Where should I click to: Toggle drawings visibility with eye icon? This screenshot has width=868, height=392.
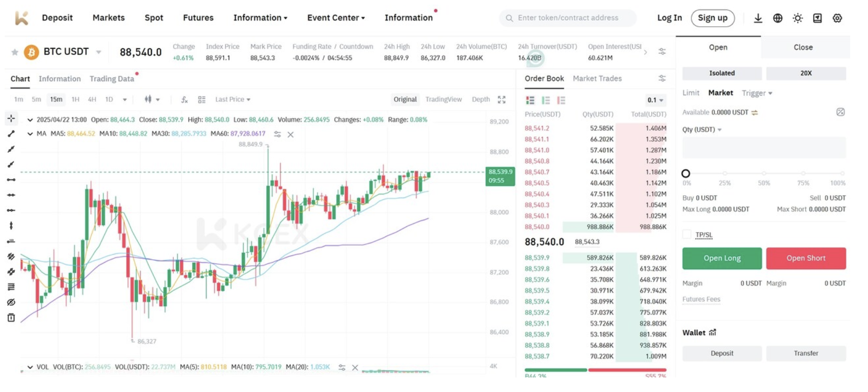click(x=11, y=302)
